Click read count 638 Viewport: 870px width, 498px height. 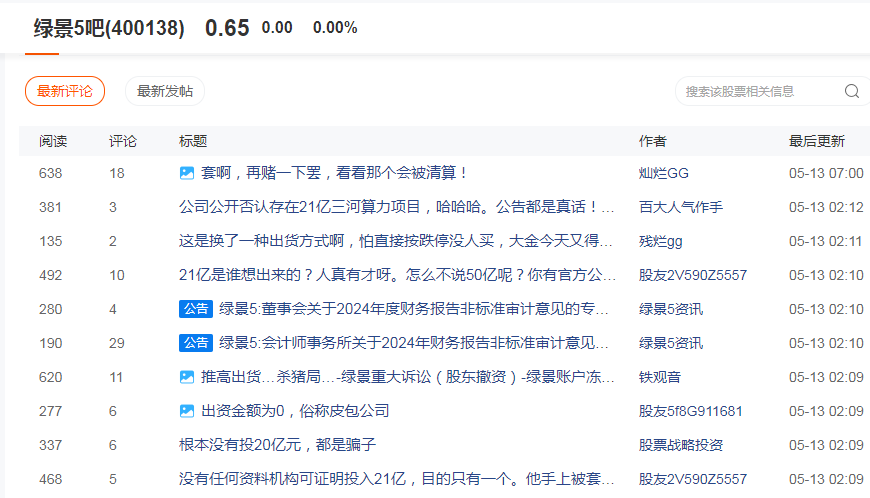50,173
